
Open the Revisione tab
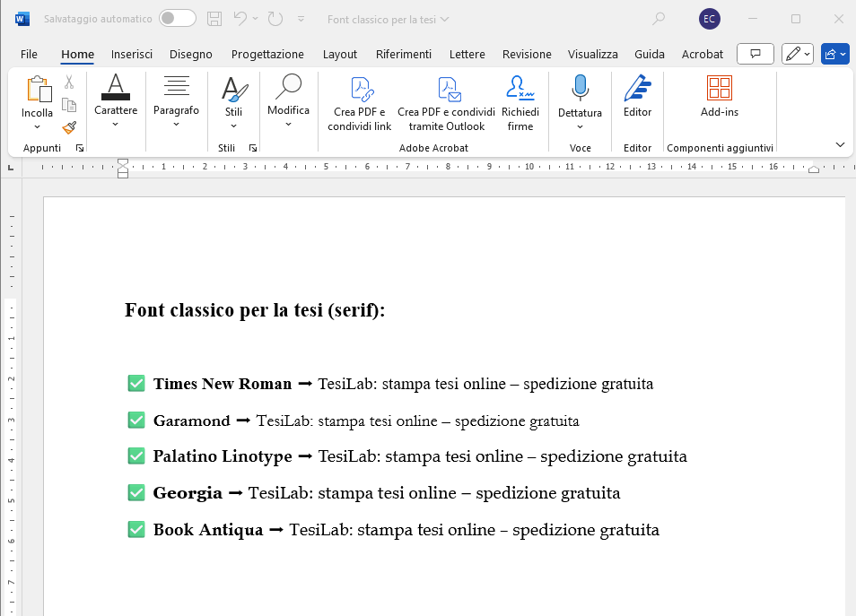tap(527, 54)
